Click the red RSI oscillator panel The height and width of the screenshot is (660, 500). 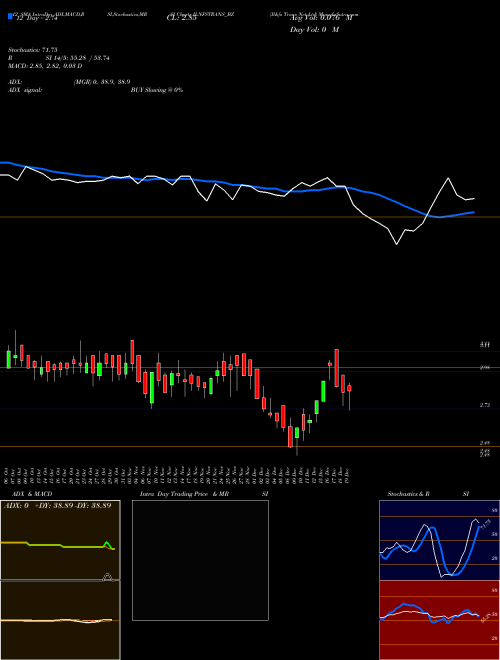[x=439, y=620]
